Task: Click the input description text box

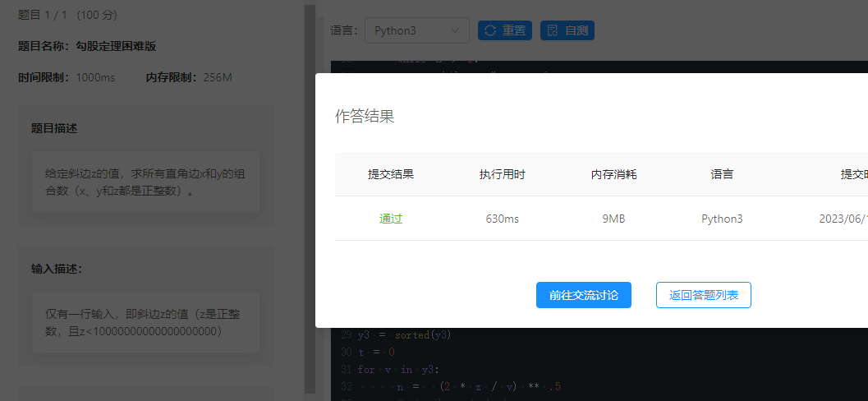Action: tap(145, 322)
